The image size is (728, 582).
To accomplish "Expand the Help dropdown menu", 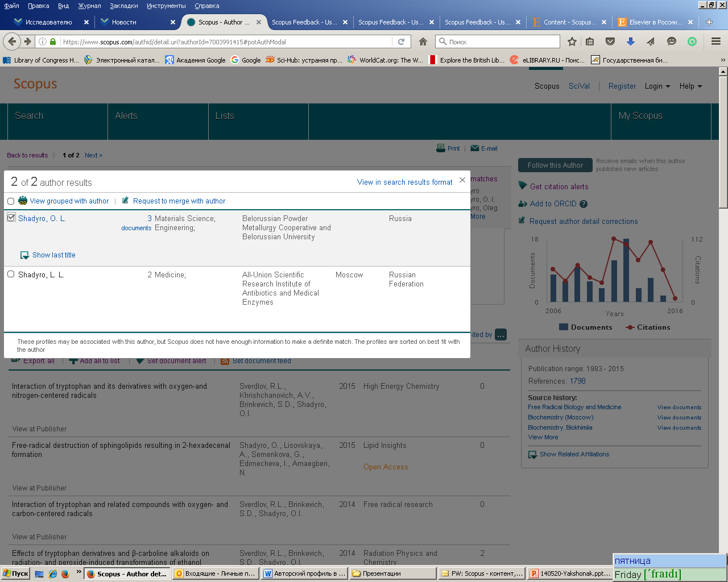I will 691,86.
